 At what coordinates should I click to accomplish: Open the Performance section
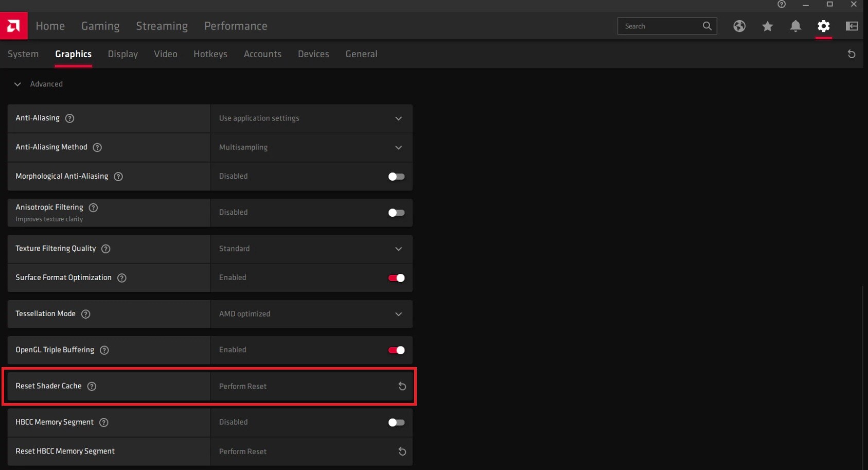[x=236, y=26]
